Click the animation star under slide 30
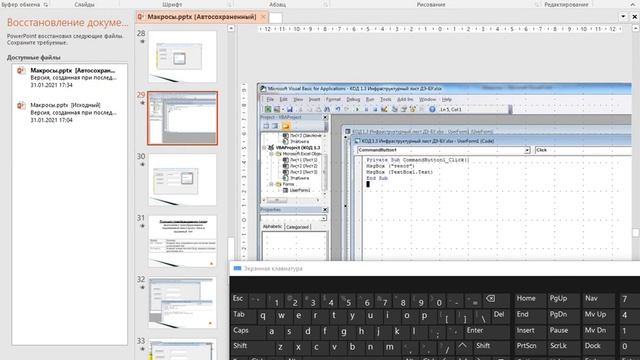Image resolution: width=640 pixels, height=360 pixels. 142,164
